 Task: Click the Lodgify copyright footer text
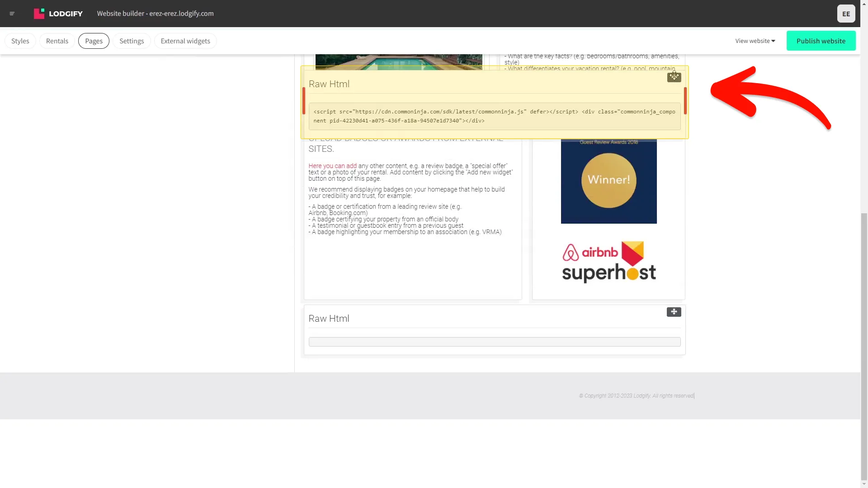pos(637,396)
